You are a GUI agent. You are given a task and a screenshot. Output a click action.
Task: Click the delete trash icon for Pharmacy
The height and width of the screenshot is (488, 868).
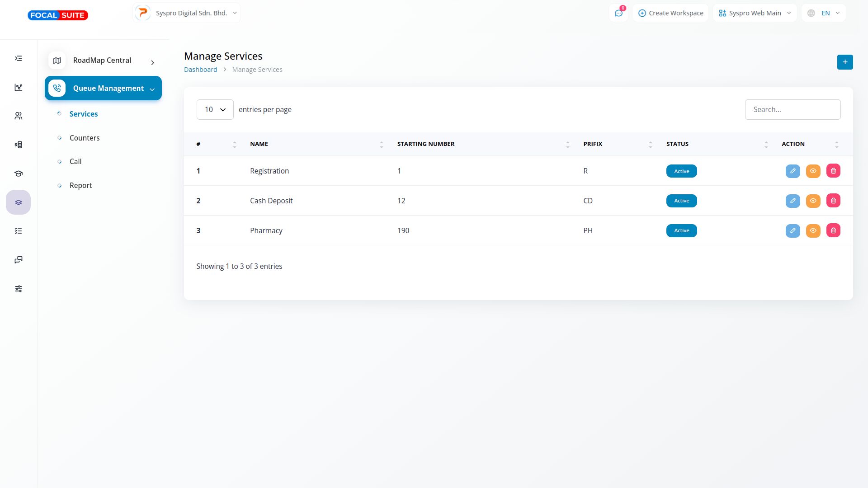pyautogui.click(x=833, y=231)
